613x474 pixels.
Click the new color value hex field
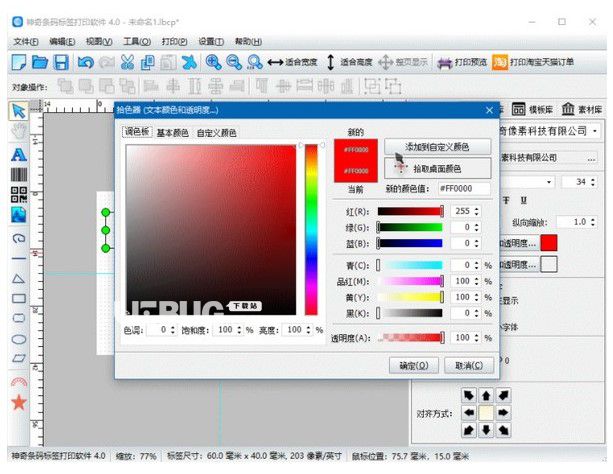(464, 189)
